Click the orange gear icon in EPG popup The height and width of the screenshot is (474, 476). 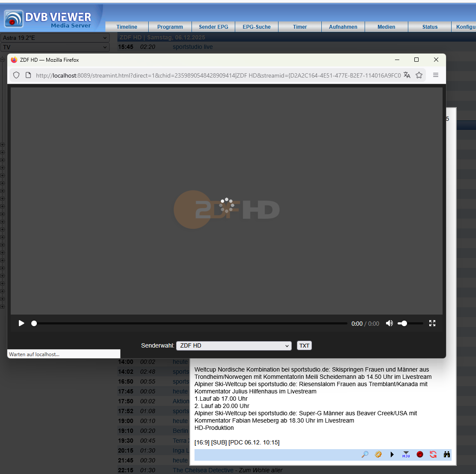pyautogui.click(x=378, y=454)
